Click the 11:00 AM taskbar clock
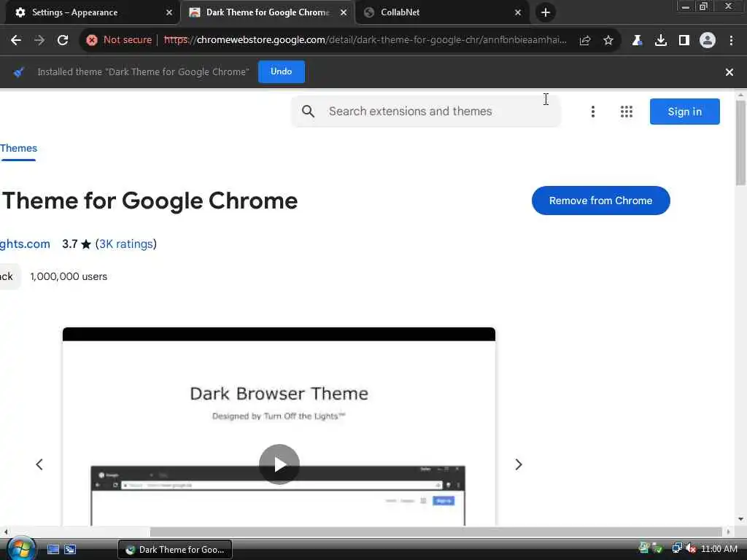The image size is (747, 560). 719,549
